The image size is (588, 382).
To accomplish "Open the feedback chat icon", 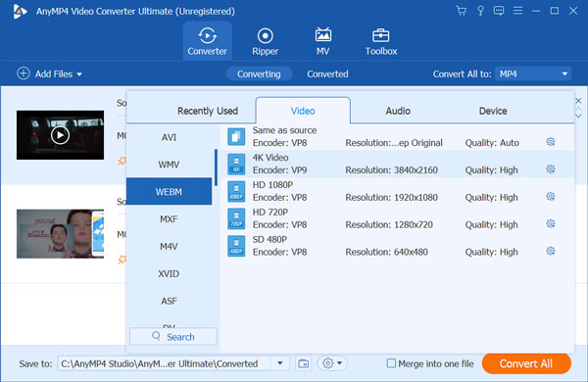I will coord(499,11).
